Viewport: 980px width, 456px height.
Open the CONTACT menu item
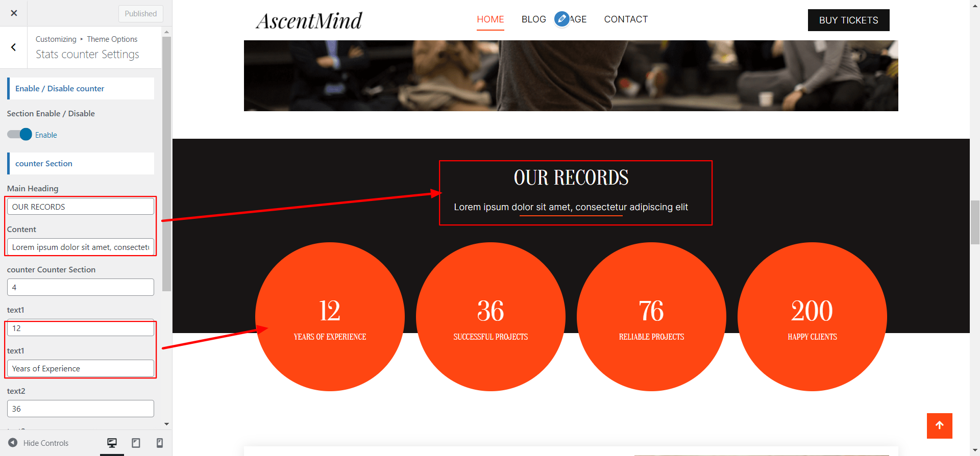pos(626,19)
